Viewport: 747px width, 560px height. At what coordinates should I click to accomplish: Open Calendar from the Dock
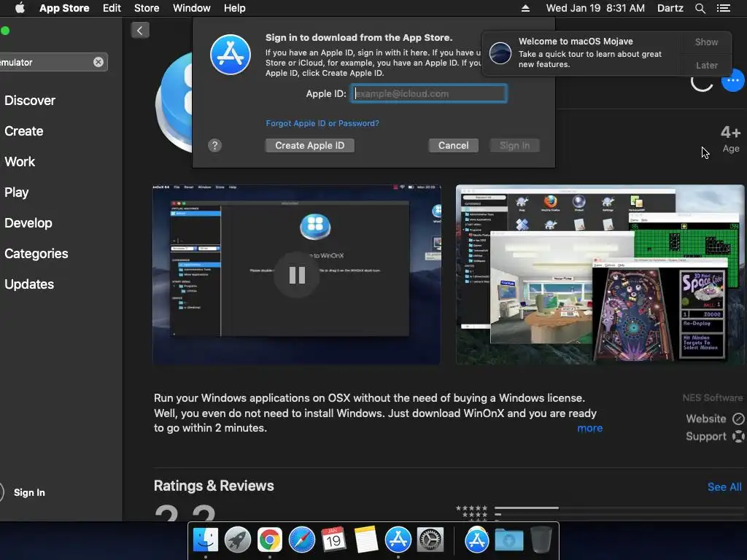pos(333,540)
